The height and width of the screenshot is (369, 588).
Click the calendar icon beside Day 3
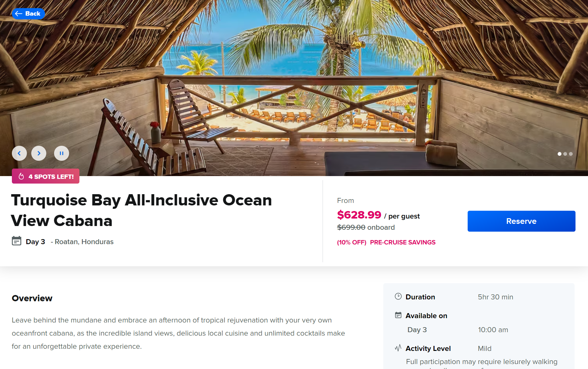coord(16,241)
